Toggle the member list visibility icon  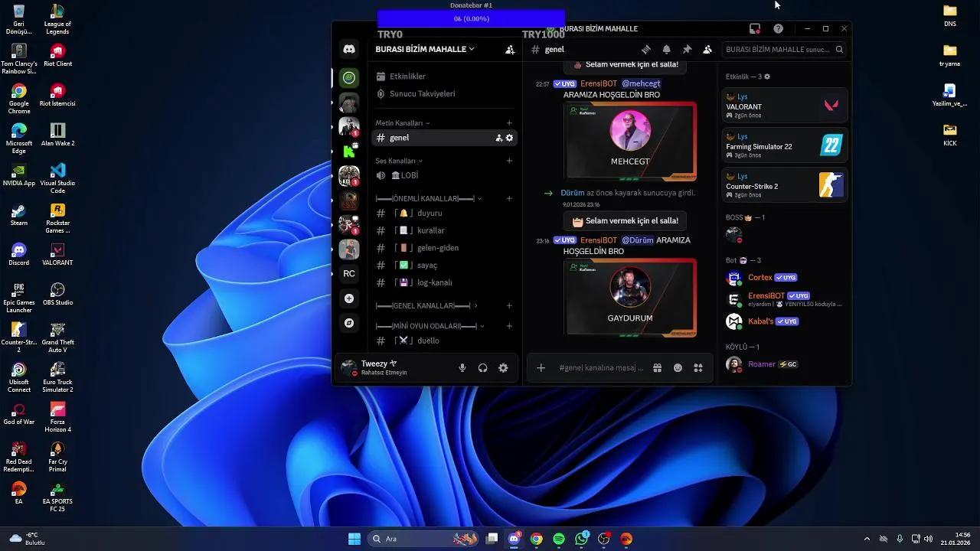[x=707, y=50]
